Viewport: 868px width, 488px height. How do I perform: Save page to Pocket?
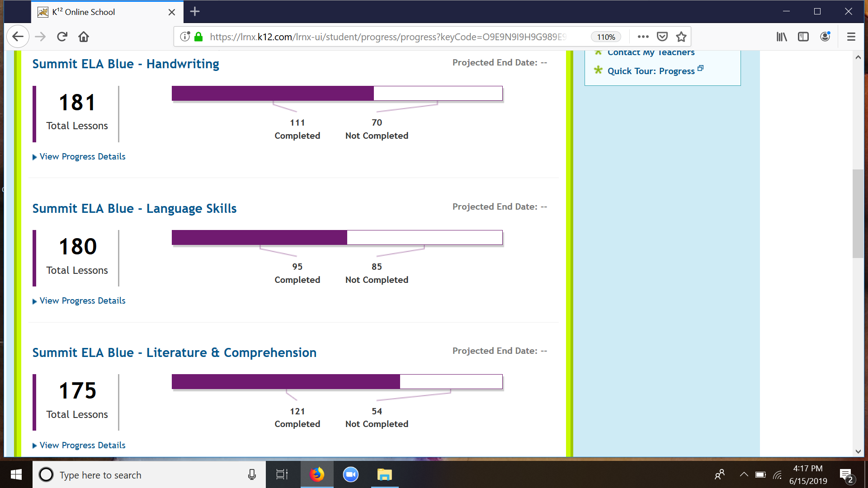(x=662, y=37)
